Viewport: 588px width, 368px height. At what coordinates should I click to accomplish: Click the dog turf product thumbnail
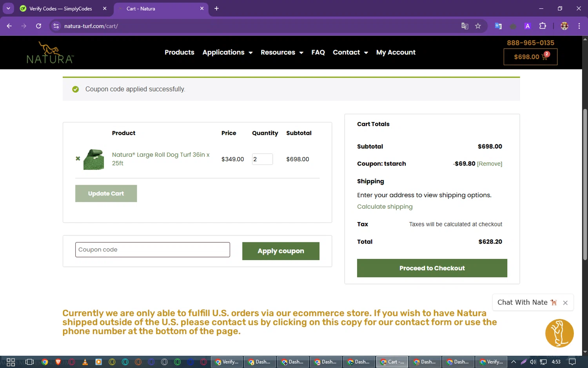pyautogui.click(x=94, y=159)
